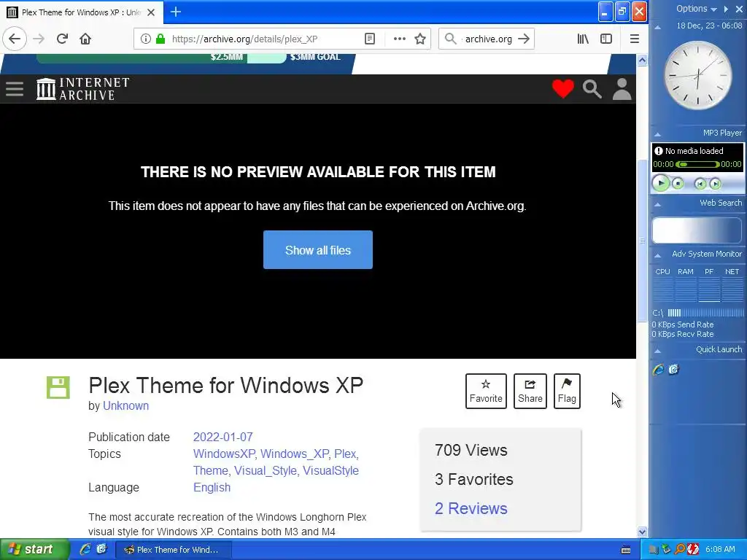Open Internet Archive site hamburger menu
Screen dimensions: 747x560
(x=15, y=88)
